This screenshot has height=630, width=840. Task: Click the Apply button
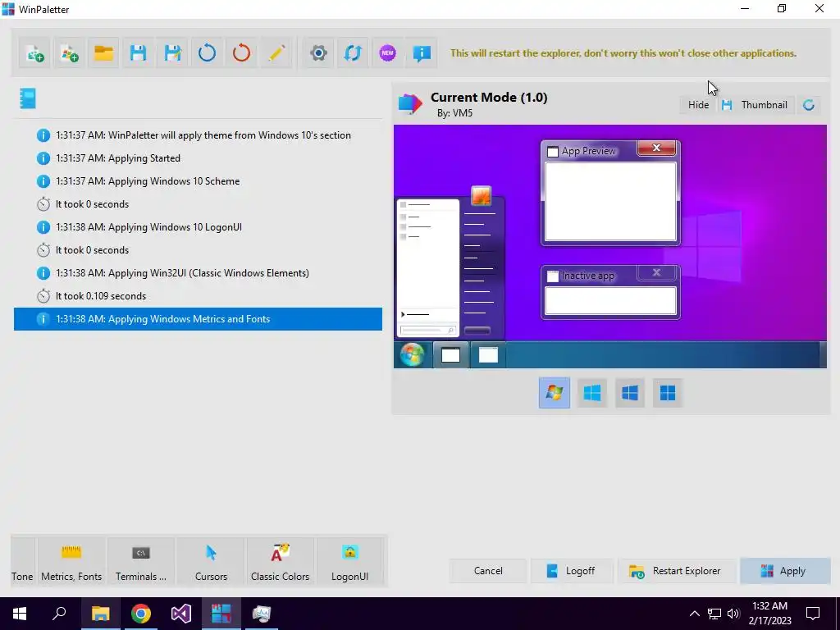[x=785, y=571]
